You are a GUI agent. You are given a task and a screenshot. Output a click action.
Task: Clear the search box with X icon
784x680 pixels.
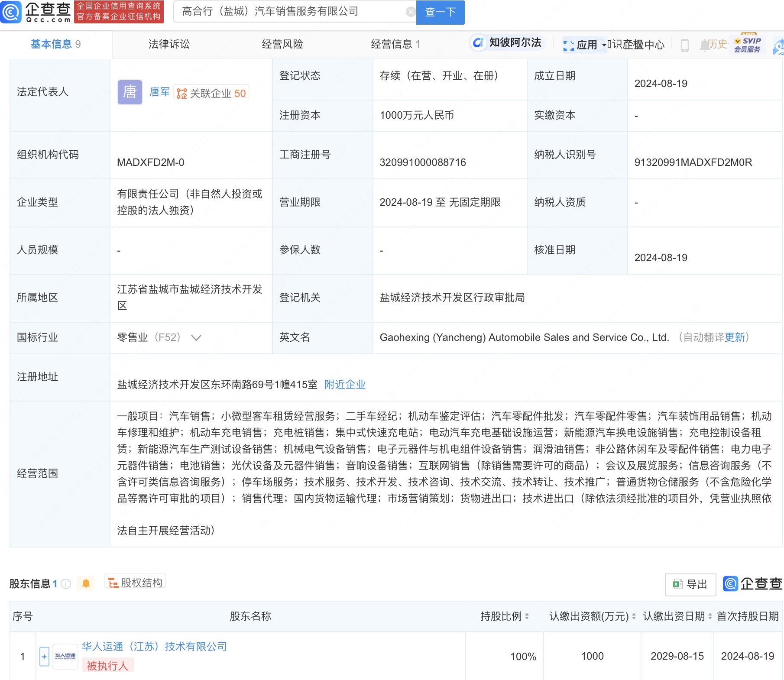(411, 12)
